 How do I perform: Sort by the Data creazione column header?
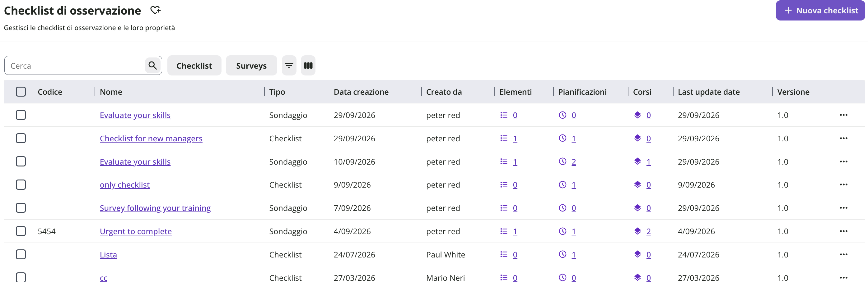(361, 92)
